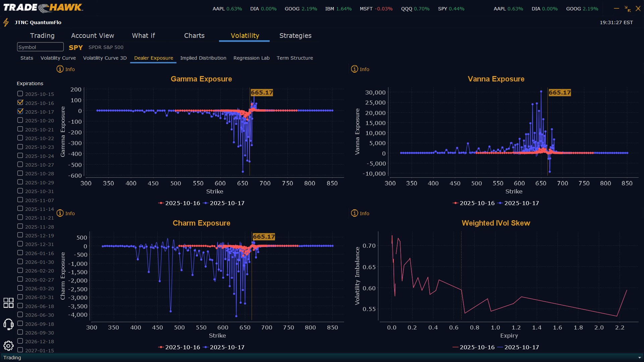Uncheck the 2025-10-17 expiration checkbox

[20, 111]
